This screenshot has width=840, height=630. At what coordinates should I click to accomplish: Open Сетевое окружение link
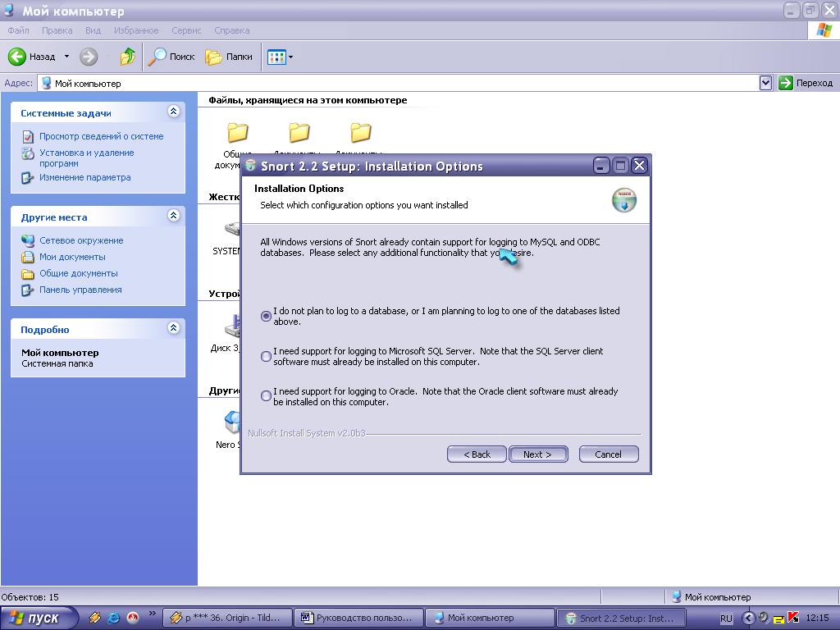(x=81, y=240)
